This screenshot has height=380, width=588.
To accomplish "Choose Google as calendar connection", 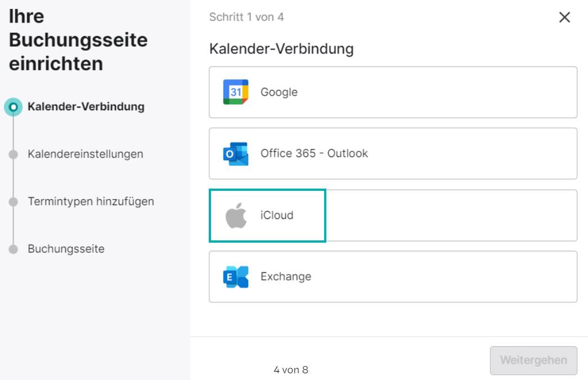I will (x=393, y=92).
